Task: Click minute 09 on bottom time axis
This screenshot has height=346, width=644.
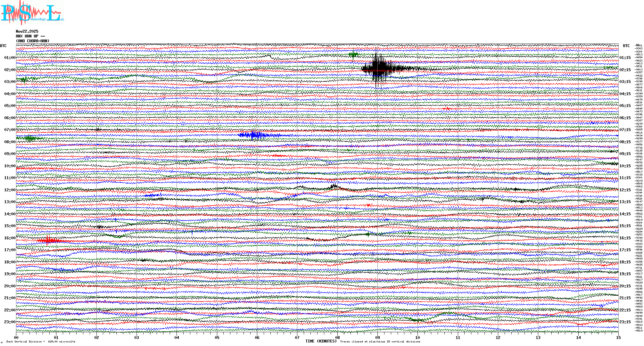Action: click(377, 337)
